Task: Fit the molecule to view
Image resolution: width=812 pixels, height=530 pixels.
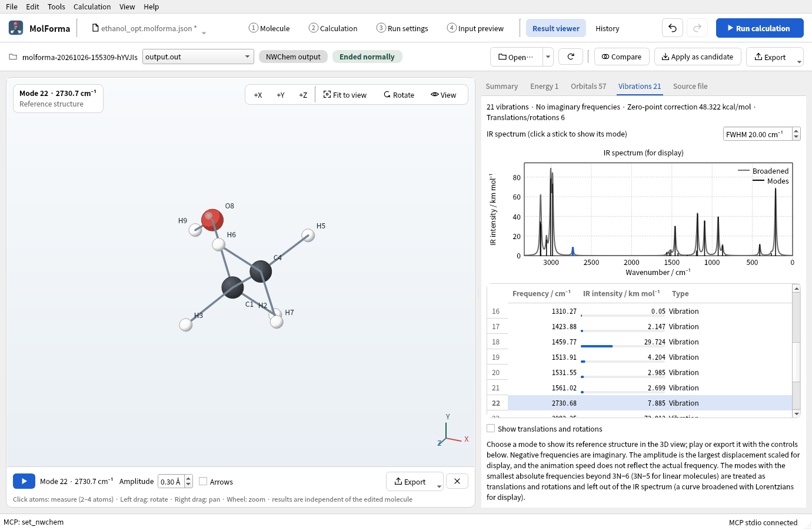Action: tap(345, 95)
